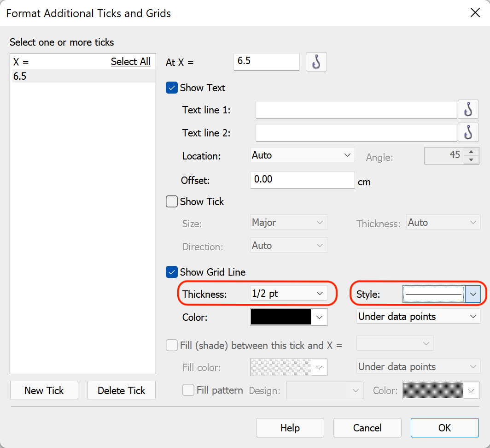Click the hook icon for Text line 1
The height and width of the screenshot is (448, 490).
[x=468, y=109]
